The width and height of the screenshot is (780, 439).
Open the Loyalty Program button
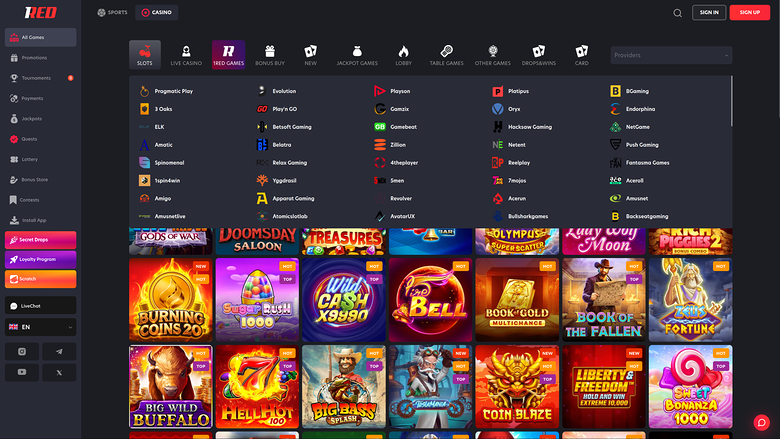(41, 260)
